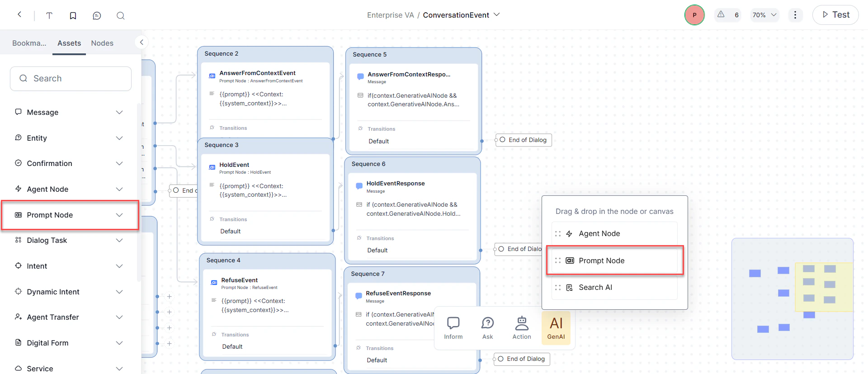This screenshot has width=868, height=374.
Task: Click End of Dialog after Sequence 7
Action: coord(522,359)
